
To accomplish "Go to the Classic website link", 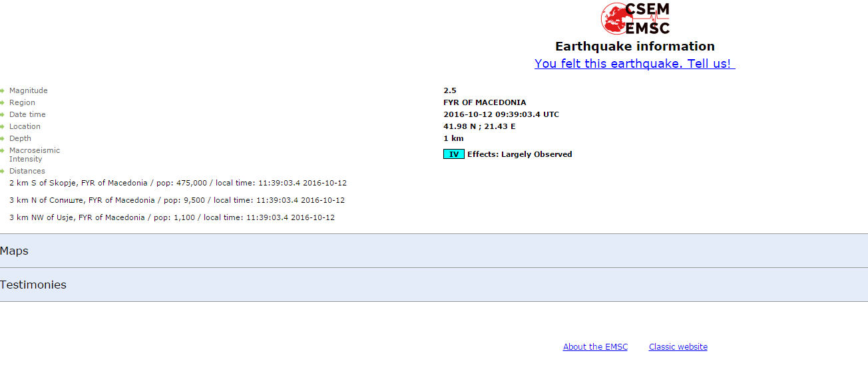I will pyautogui.click(x=678, y=347).
